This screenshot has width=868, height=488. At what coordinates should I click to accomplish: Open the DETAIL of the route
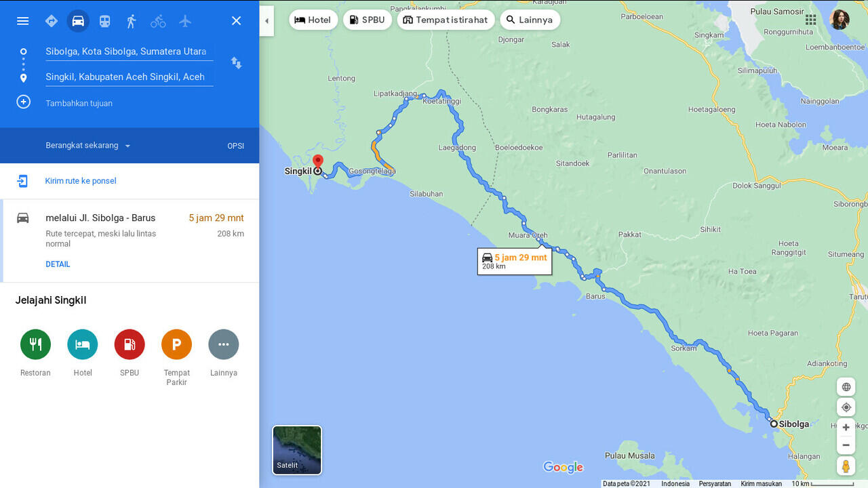tap(58, 264)
